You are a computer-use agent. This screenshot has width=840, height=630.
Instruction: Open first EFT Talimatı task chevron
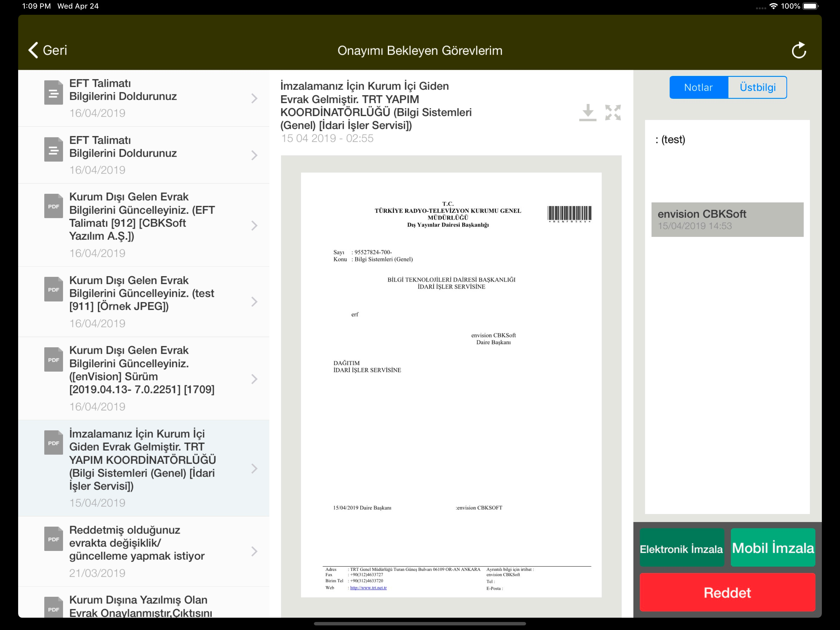pos(255,98)
